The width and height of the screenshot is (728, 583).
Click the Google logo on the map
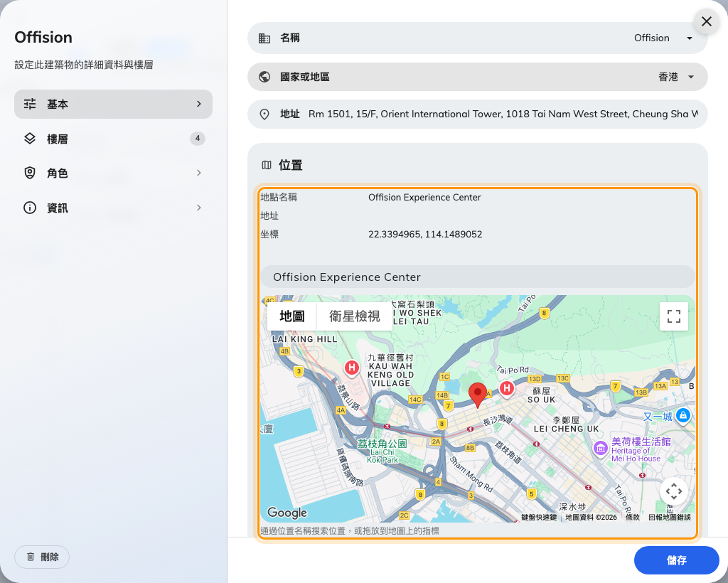287,513
